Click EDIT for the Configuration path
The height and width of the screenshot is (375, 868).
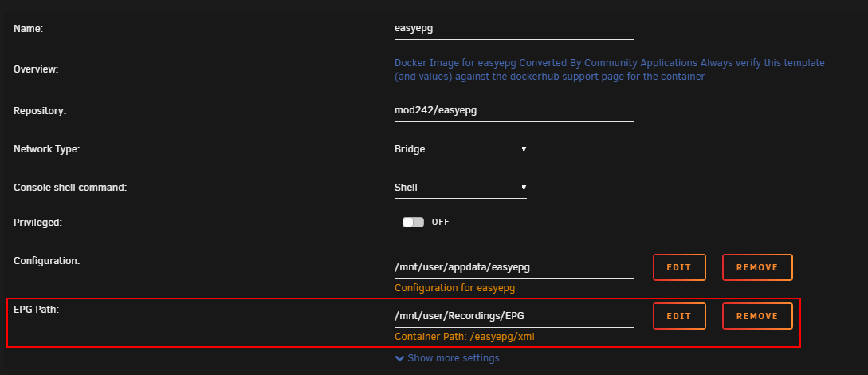[679, 267]
